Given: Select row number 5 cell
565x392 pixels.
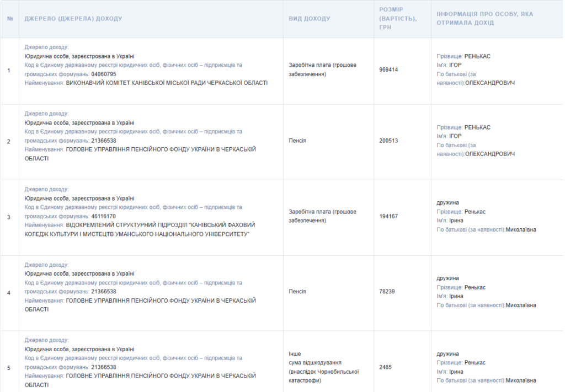Looking at the screenshot, I should pyautogui.click(x=8, y=368).
